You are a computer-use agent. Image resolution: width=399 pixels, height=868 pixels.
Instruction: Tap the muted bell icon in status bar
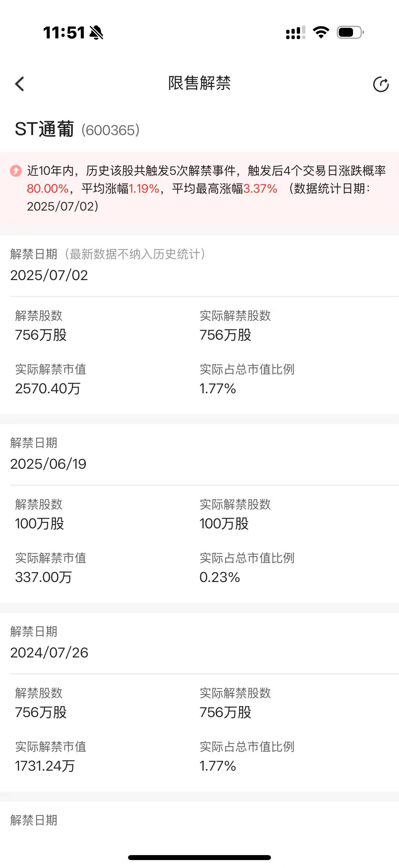[96, 33]
